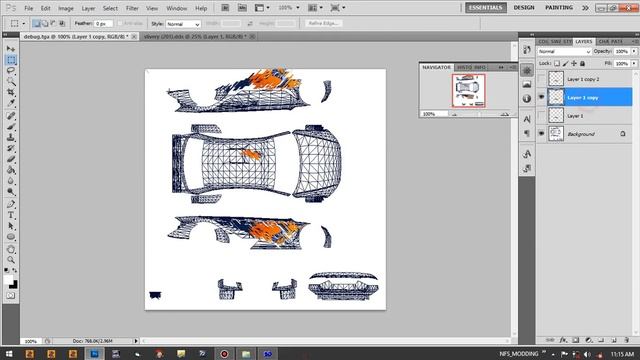
Task: Select the Path Selection tool
Action: coord(11,226)
